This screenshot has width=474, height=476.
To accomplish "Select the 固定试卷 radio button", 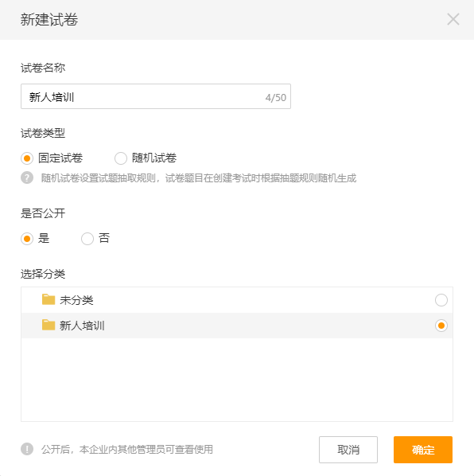I will click(27, 158).
